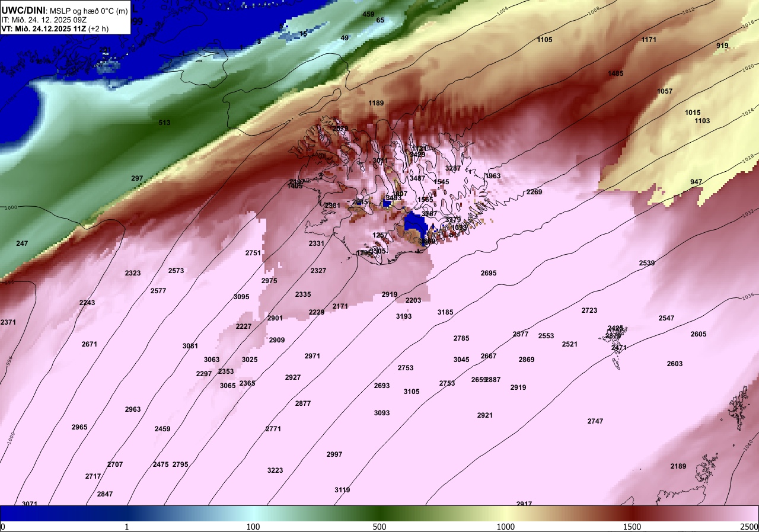Click the map value 513
Screen dimensions: 759x532
point(164,123)
